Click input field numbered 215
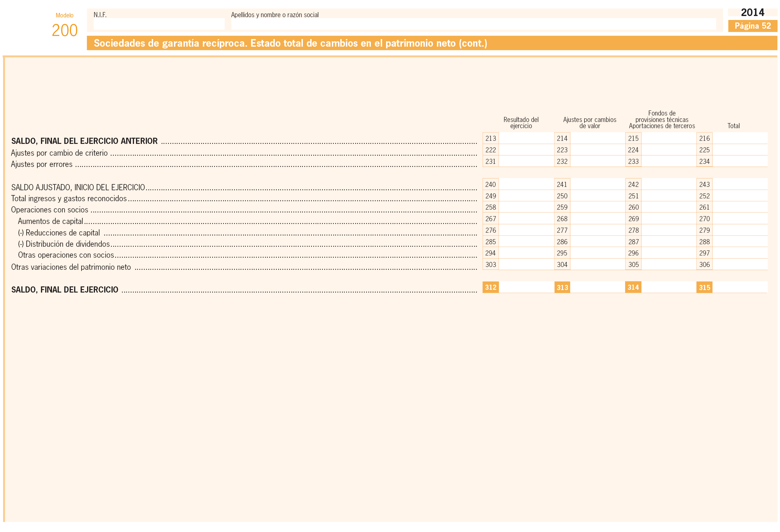 pos(668,138)
